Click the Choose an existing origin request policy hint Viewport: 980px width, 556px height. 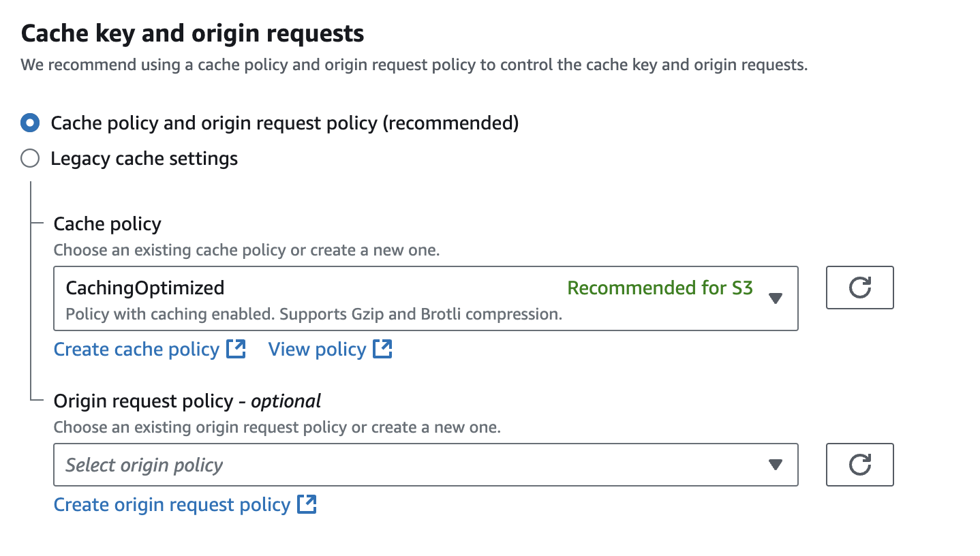(277, 428)
